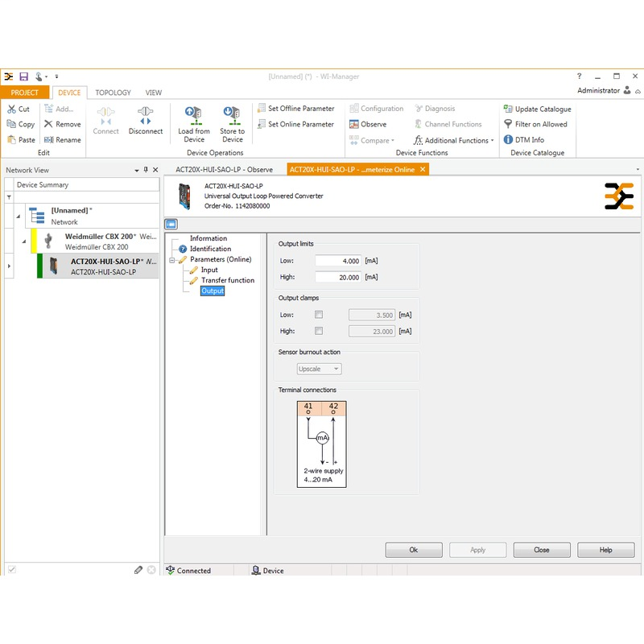Screen dimensions: 644x644
Task: Collapse the [Unnamed] Network node
Action: (18, 216)
